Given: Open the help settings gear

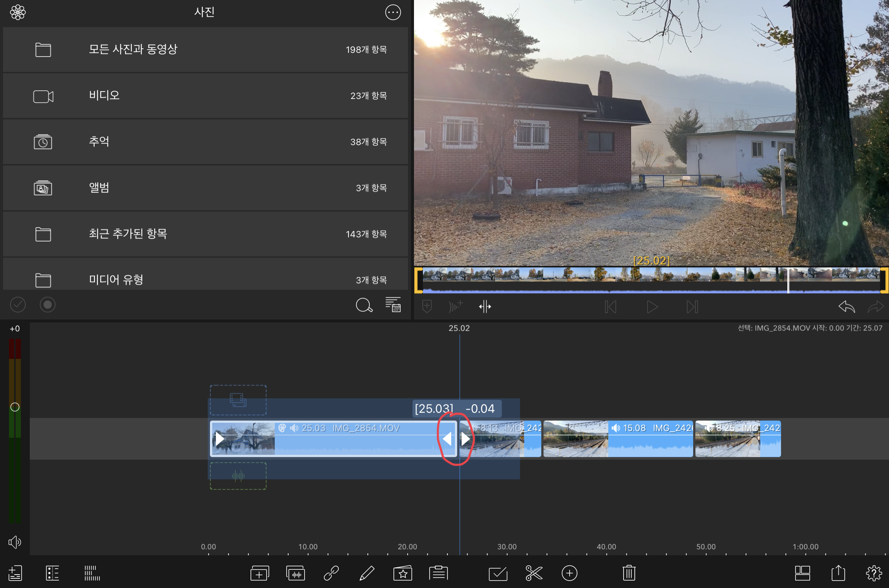Looking at the screenshot, I should (874, 573).
